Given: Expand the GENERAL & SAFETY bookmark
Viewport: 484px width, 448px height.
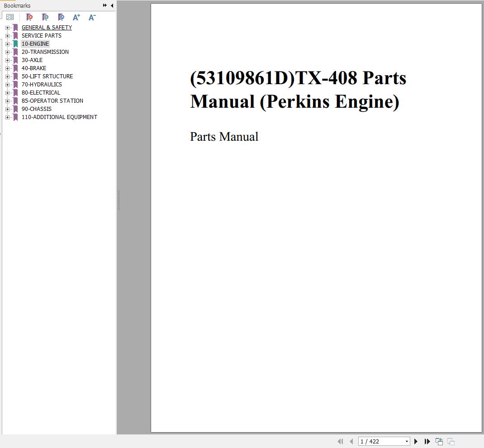Looking at the screenshot, I should click(7, 28).
